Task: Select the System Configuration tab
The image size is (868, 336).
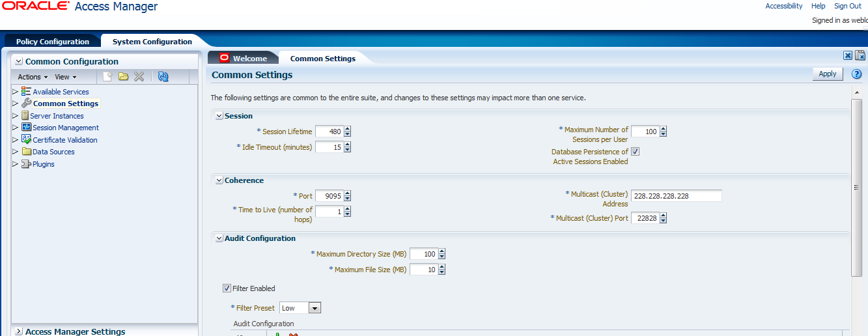Action: (152, 42)
